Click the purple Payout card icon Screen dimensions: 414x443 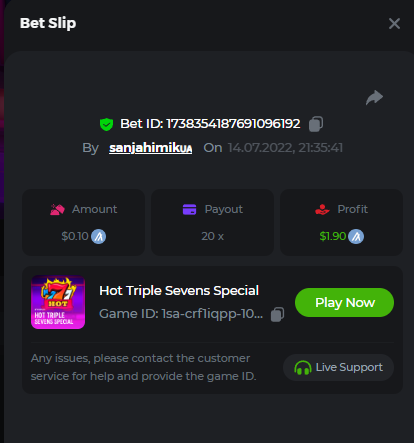point(190,210)
